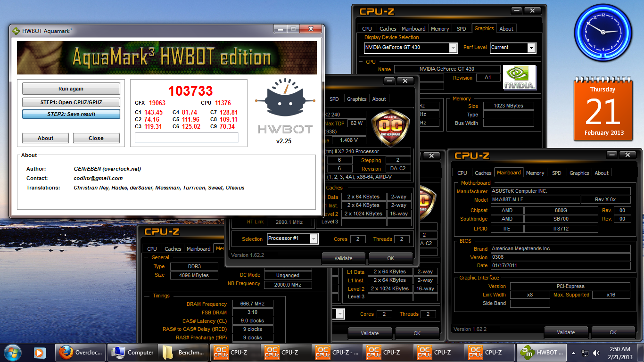Switch to Memory tab in Graphics CPU-Z window
644x362 pixels.
[x=440, y=29]
